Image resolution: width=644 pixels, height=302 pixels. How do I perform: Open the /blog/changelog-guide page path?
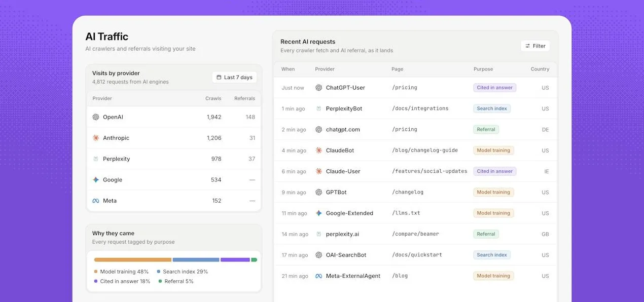[x=425, y=150]
